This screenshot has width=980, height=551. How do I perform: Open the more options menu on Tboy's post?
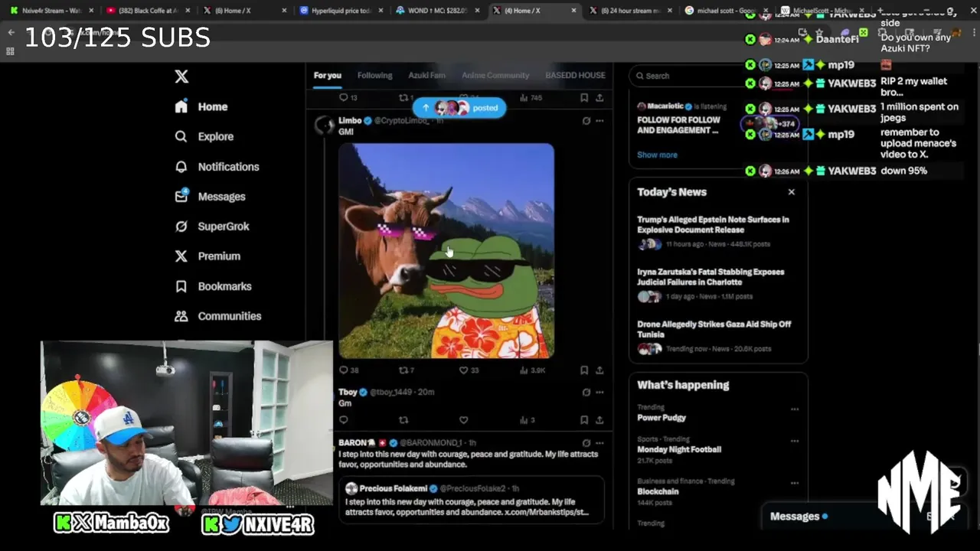coord(599,392)
